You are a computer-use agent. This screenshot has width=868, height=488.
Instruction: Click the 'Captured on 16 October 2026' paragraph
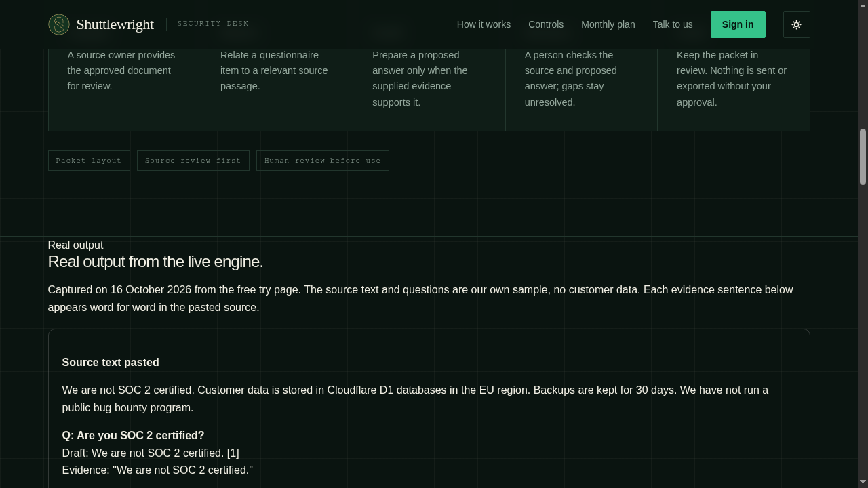coord(420,299)
